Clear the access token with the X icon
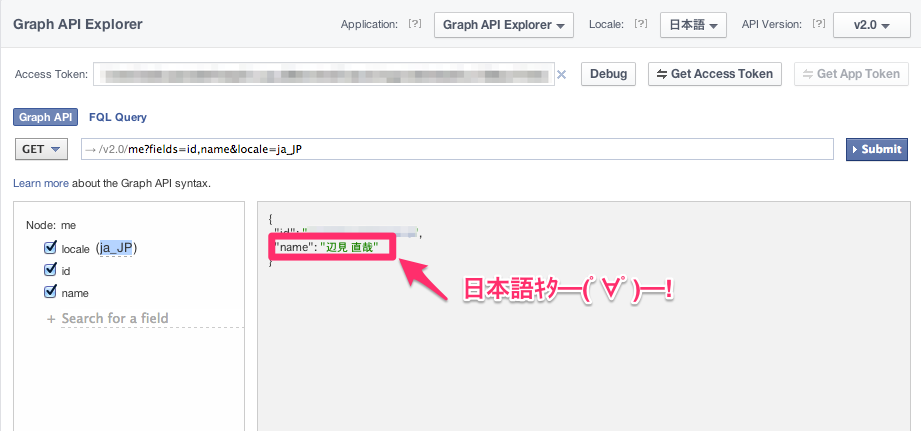 pos(562,75)
